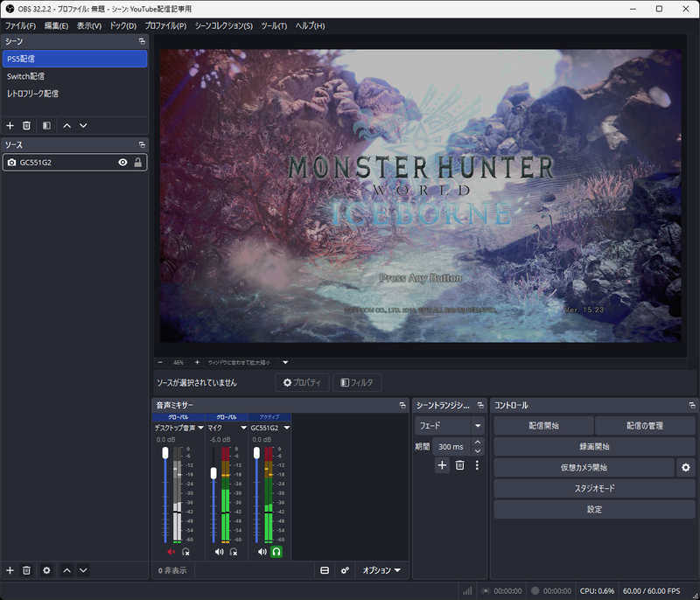Expand フェード transition dropdown
The height and width of the screenshot is (600, 700).
coord(478,426)
